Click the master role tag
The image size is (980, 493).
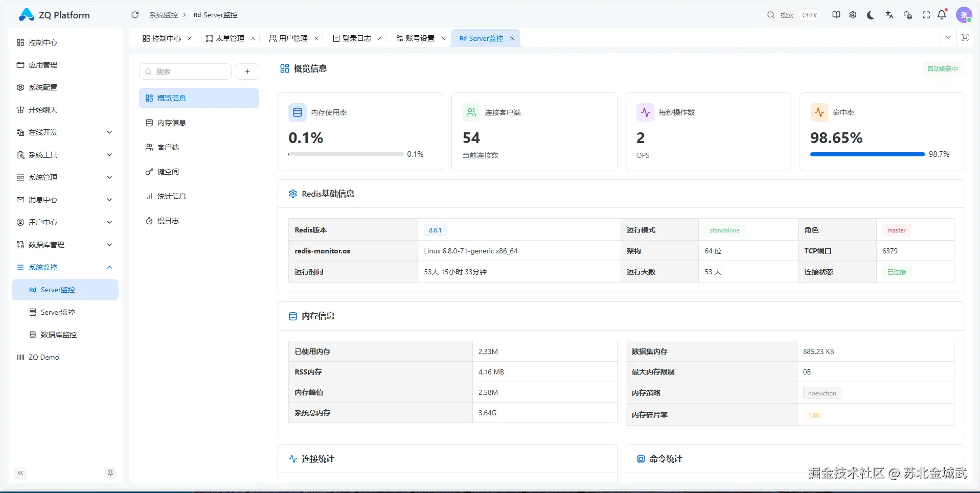point(896,230)
